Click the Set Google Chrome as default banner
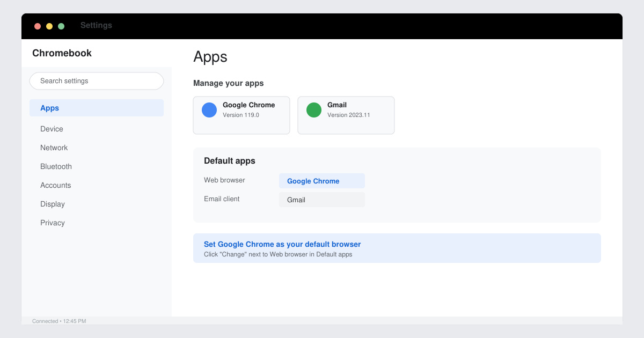 397,248
